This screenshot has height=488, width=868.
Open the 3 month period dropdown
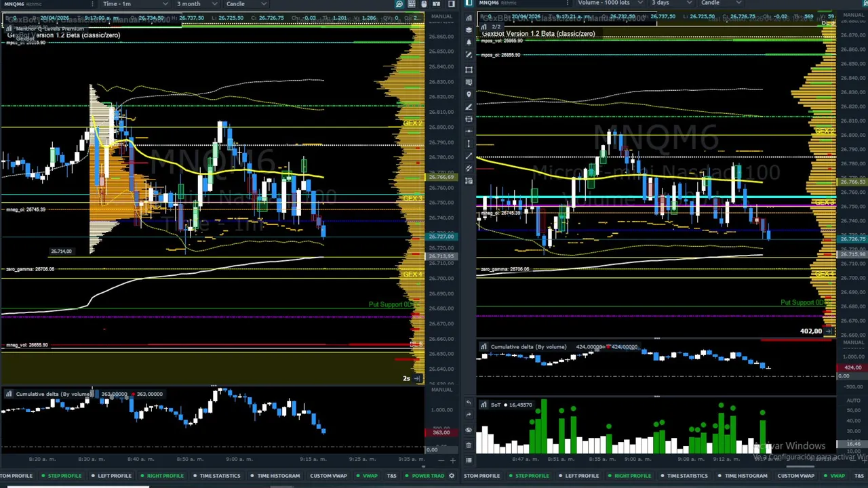click(197, 4)
